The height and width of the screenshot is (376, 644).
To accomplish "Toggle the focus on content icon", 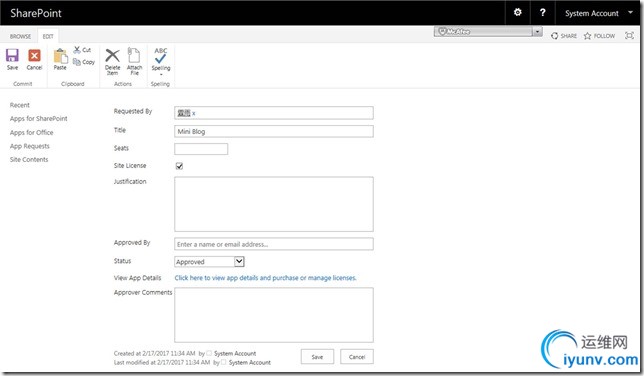I will click(x=629, y=35).
